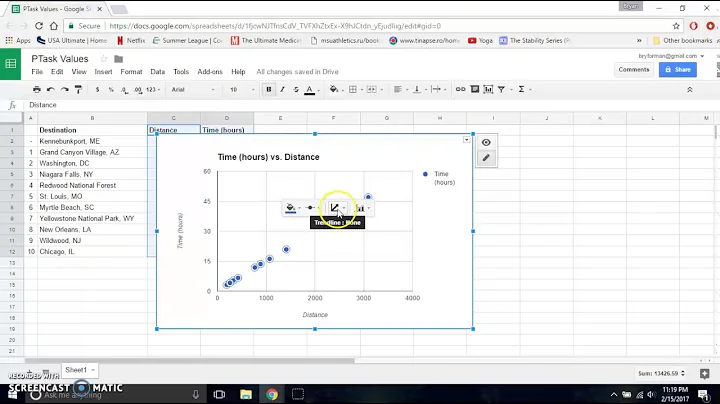Decrease decimal places
Image resolution: width=720 pixels, height=404 pixels.
point(124,90)
